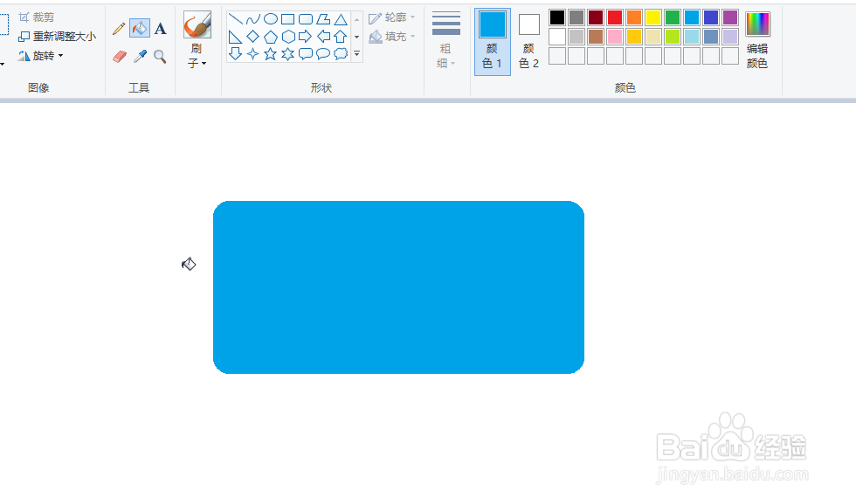Pick the dark gray color swatch
Image resolution: width=856 pixels, height=504 pixels.
(x=576, y=17)
